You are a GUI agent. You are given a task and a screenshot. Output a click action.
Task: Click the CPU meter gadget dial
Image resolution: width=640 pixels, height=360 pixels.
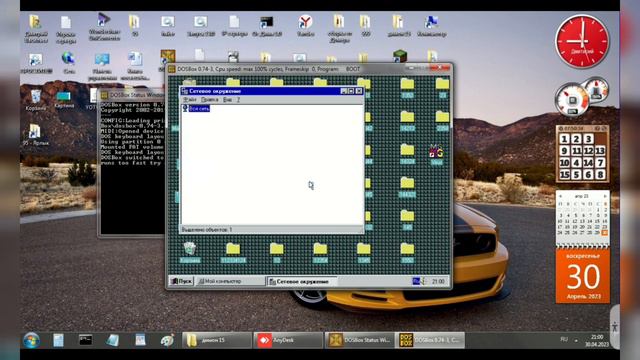coord(572,100)
